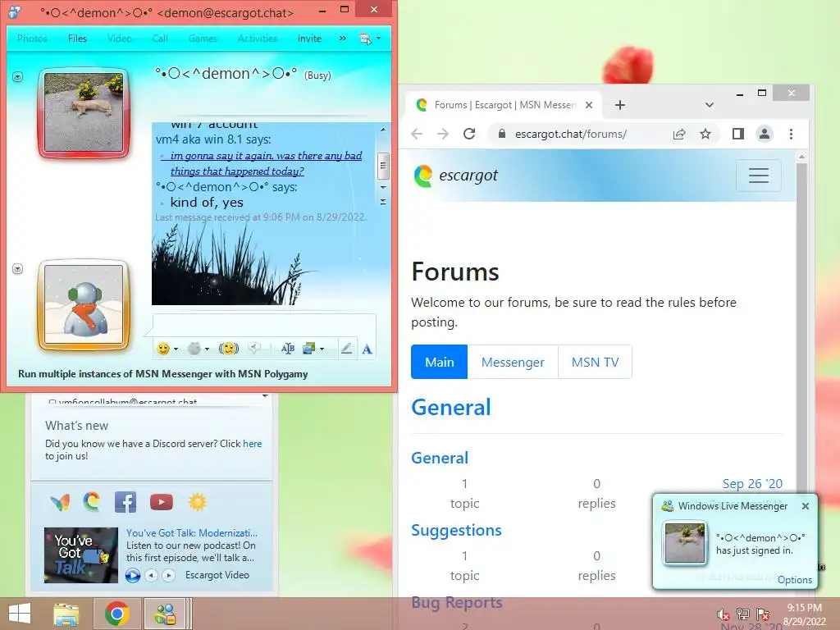The image size is (840, 630).
Task: Open Windows Start button
Action: [20, 614]
